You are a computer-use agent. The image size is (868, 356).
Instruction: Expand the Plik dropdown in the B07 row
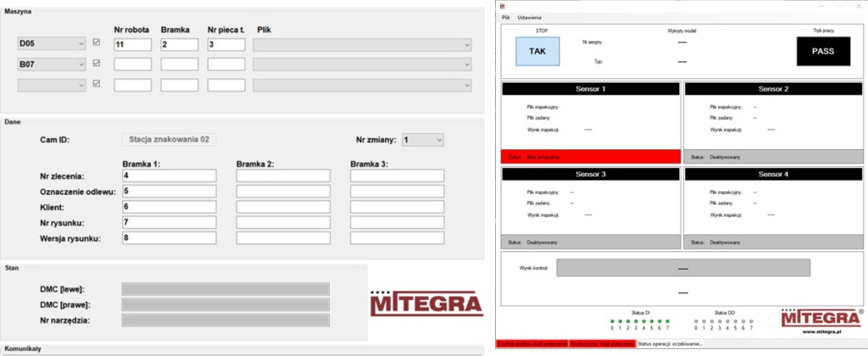362,64
